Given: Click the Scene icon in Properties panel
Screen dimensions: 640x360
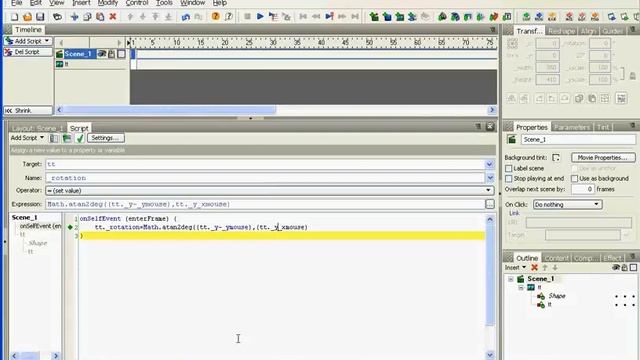Looking at the screenshot, I should (x=511, y=140).
